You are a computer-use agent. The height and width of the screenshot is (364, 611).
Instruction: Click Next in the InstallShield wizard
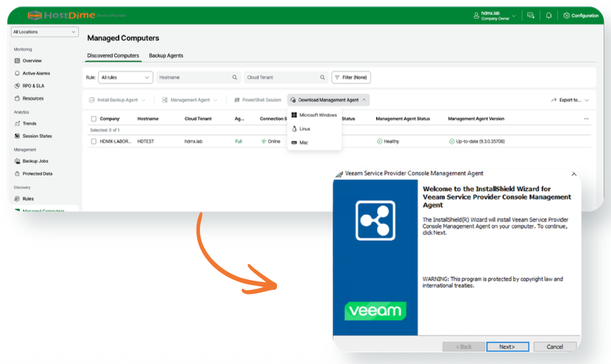pos(507,346)
